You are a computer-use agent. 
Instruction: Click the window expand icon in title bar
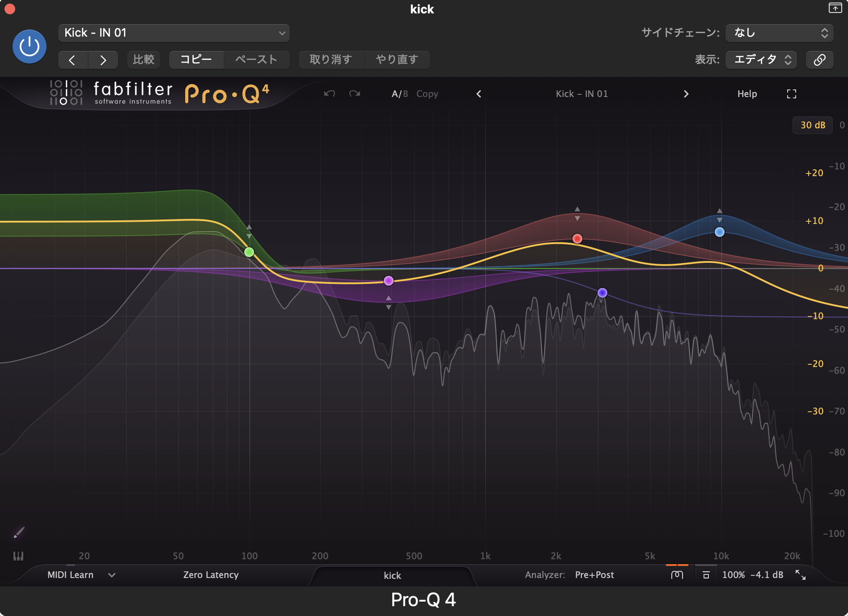pyautogui.click(x=835, y=8)
